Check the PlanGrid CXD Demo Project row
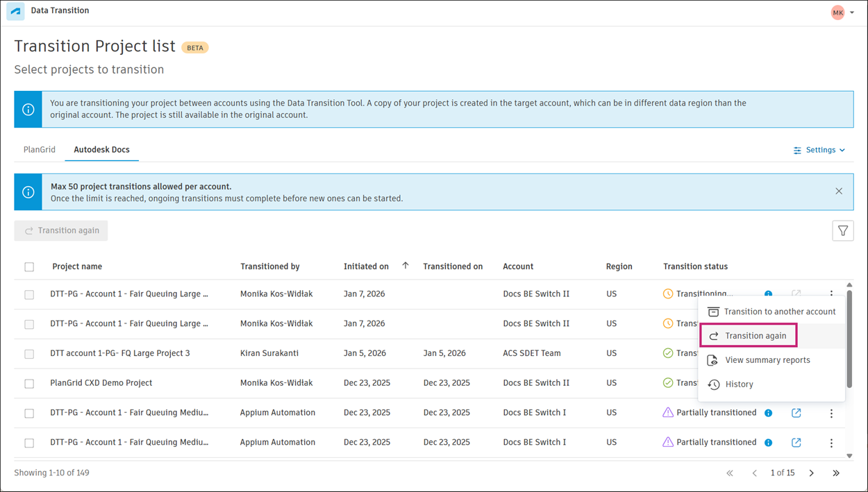 coord(29,384)
